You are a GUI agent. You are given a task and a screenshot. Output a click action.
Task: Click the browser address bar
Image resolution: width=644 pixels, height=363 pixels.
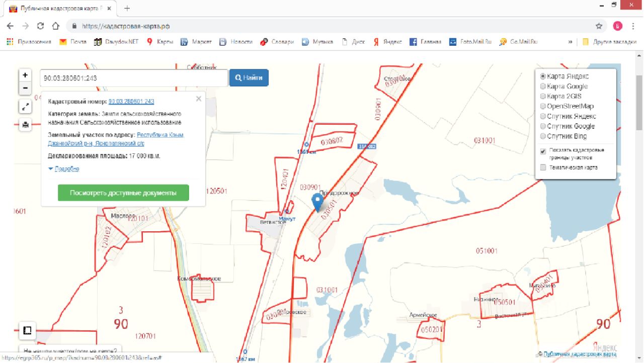(x=332, y=26)
